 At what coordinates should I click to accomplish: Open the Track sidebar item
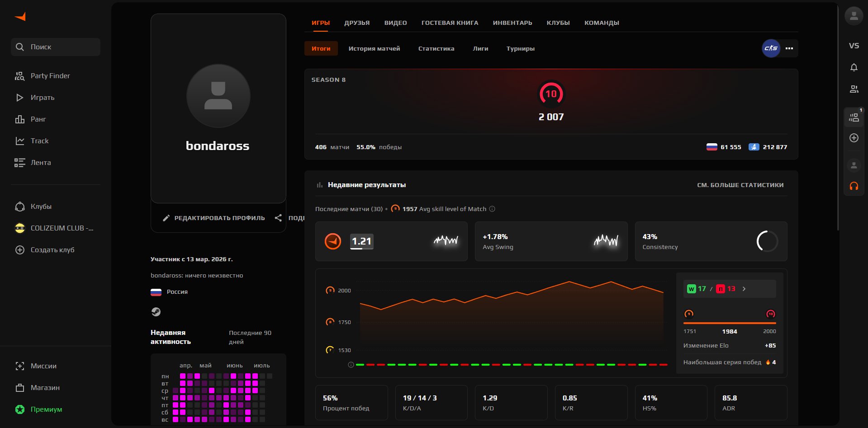(x=39, y=141)
